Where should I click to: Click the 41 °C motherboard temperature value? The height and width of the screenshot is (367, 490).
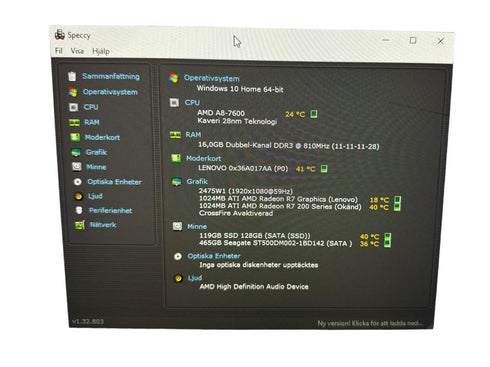click(306, 169)
